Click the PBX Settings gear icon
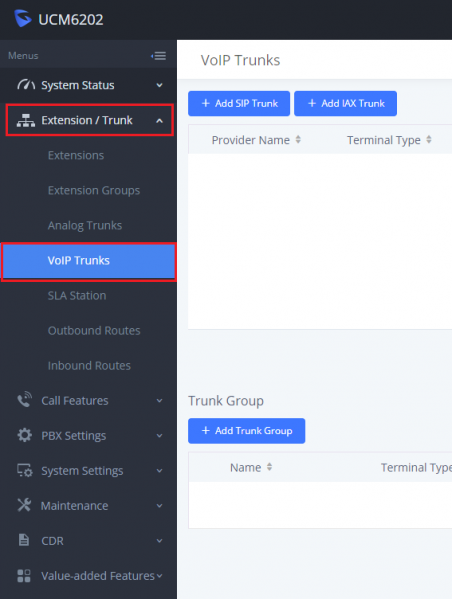This screenshot has height=599, width=452. [25, 435]
